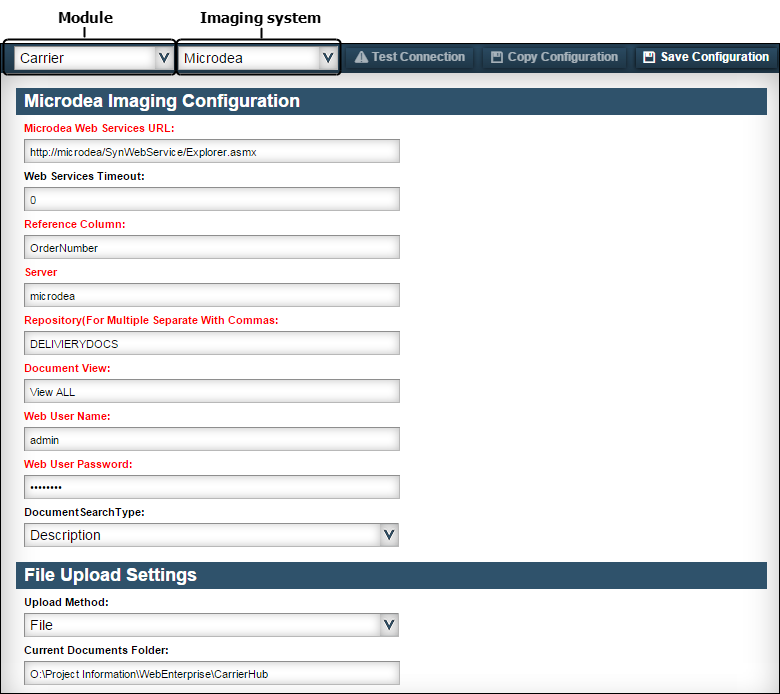Expand the DocumentSearchType Description dropdown
This screenshot has width=780, height=694.
[x=211, y=535]
